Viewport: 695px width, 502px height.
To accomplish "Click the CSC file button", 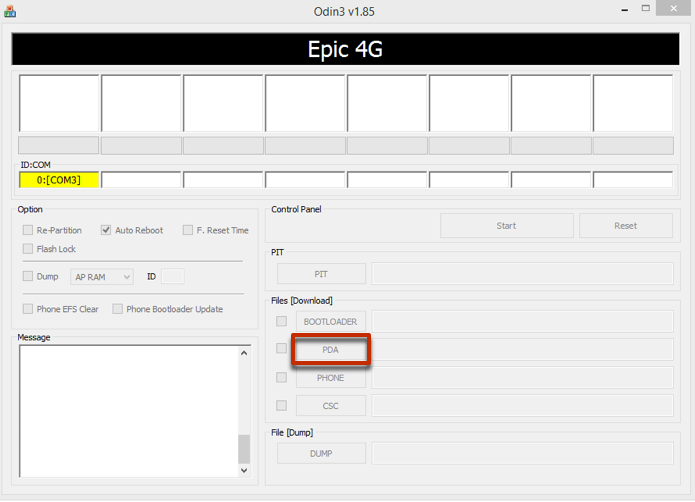I will pyautogui.click(x=331, y=406).
